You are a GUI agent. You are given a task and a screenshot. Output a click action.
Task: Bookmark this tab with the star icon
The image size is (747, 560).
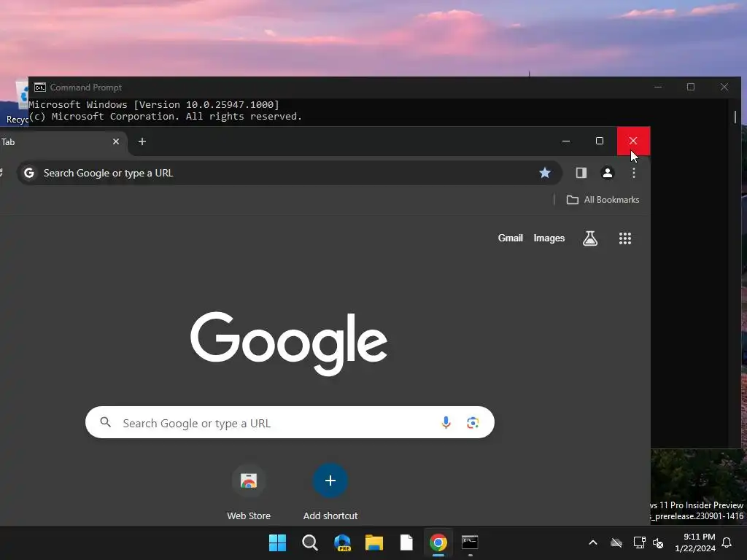pos(544,173)
